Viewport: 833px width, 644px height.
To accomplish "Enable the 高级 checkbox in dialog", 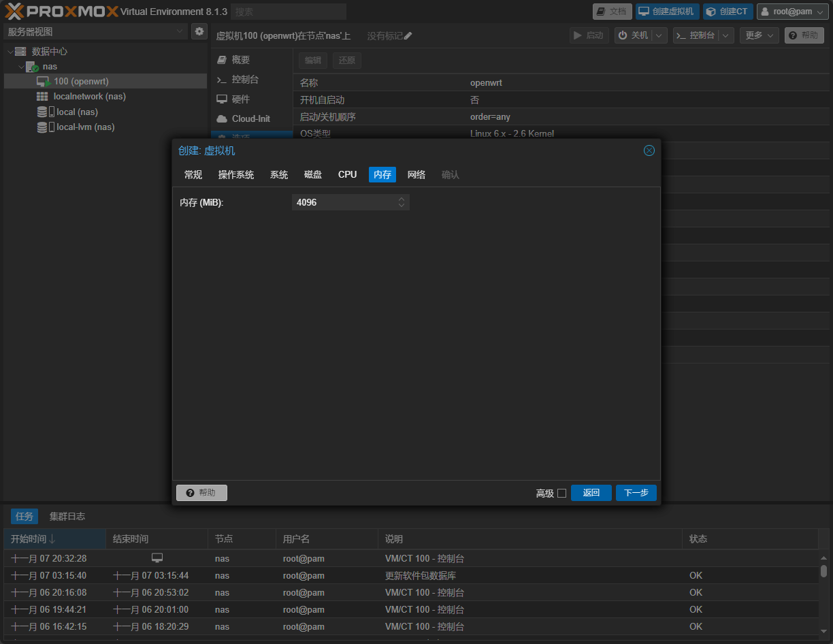I will (561, 493).
